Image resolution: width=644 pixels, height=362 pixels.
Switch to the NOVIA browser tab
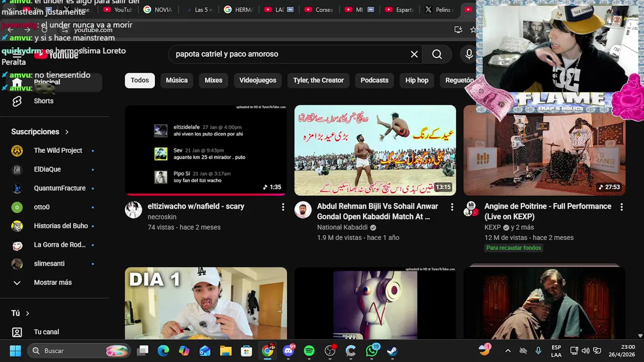pos(158,10)
